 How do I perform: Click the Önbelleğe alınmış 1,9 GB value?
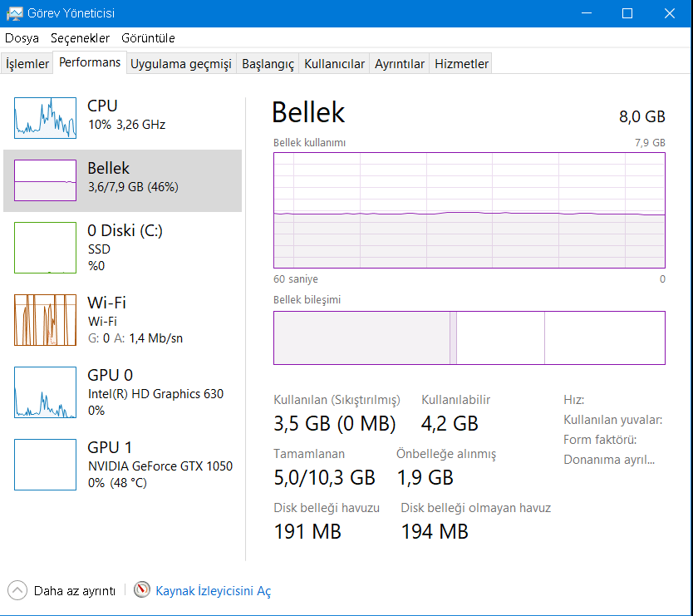point(425,478)
